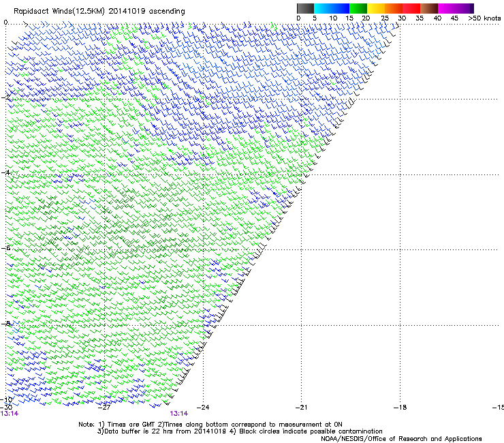504x443 pixels.
Task: Click the '>50 knots' legend label
Action: pyautogui.click(x=484, y=18)
